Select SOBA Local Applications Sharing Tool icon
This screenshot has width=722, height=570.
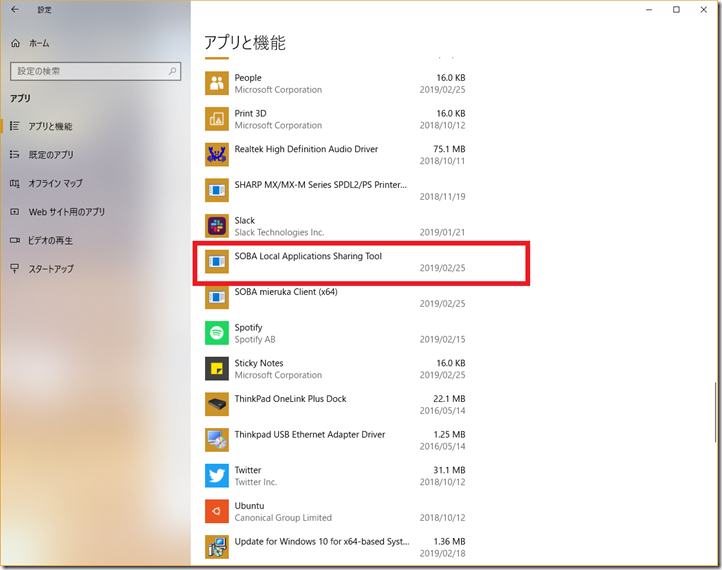tap(216, 262)
